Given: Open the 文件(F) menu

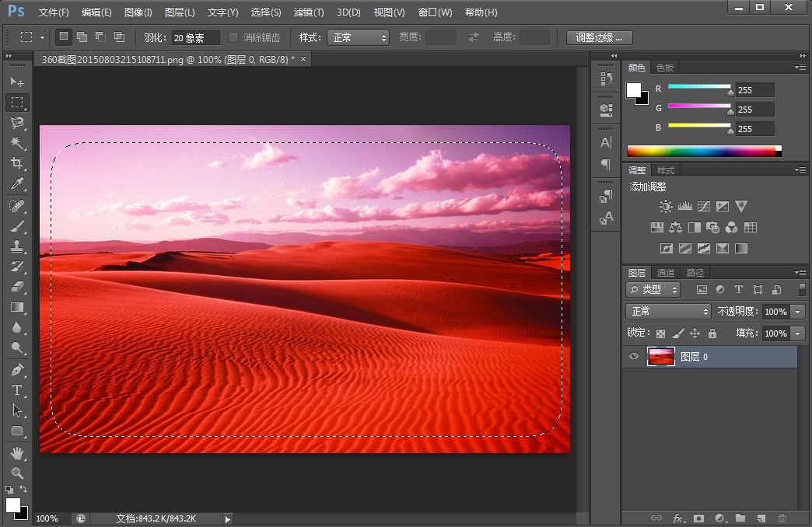Looking at the screenshot, I should pos(54,12).
